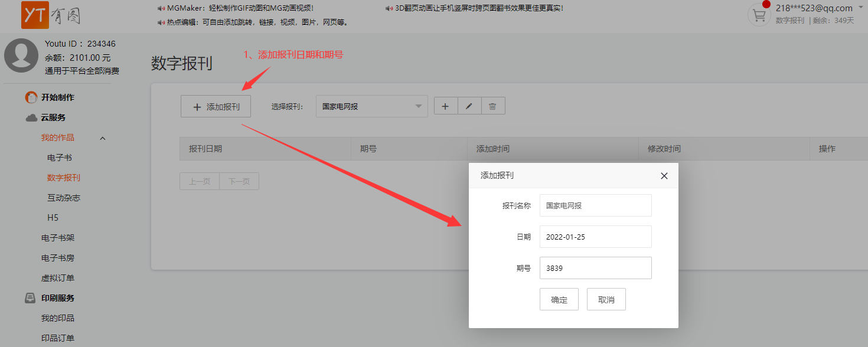The width and height of the screenshot is (868, 347).
Task: Click the 修改时间 column header
Action: pos(724,149)
